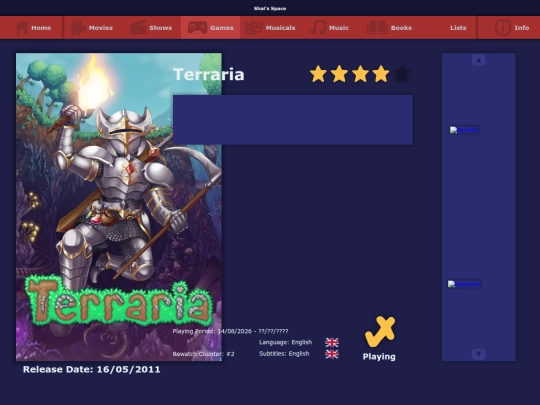
Task: Click the Playing status label
Action: click(x=379, y=357)
